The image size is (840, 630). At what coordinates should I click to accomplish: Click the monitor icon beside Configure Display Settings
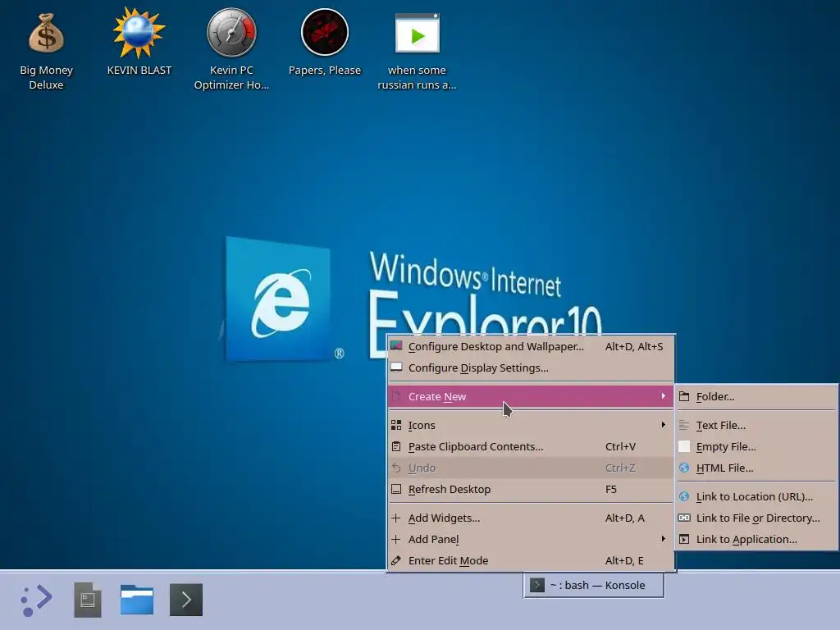[x=396, y=367]
